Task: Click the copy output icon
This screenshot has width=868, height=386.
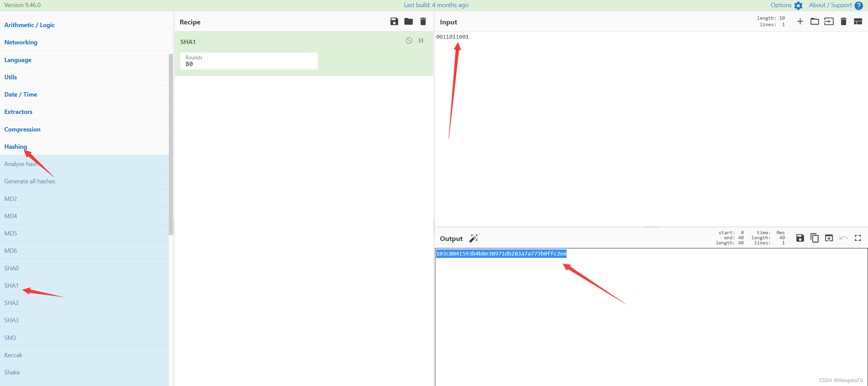Action: [814, 238]
